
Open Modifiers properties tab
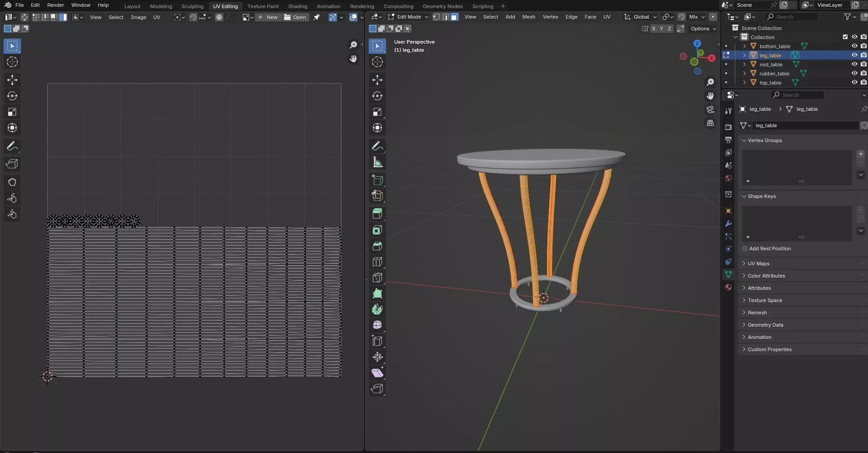(728, 224)
